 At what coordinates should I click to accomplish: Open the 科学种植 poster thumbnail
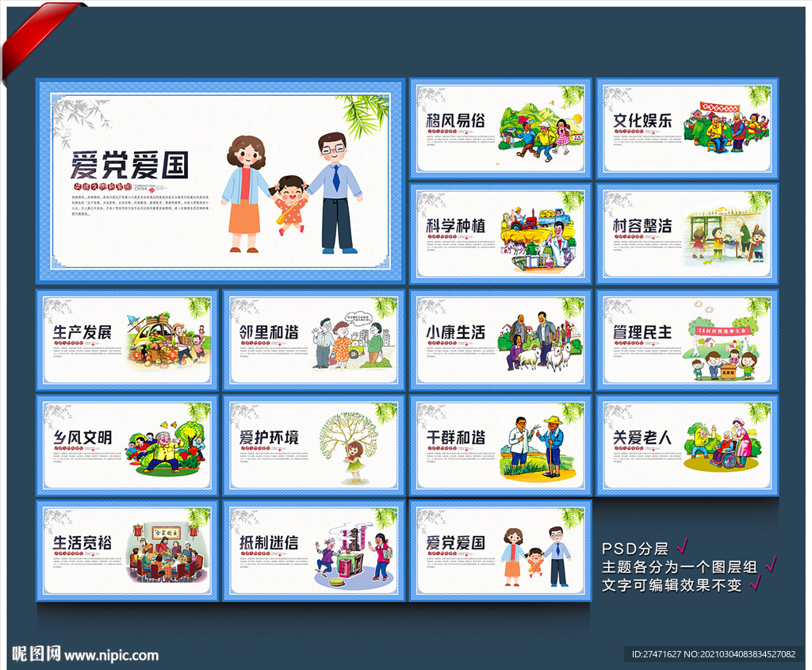pyautogui.click(x=500, y=234)
